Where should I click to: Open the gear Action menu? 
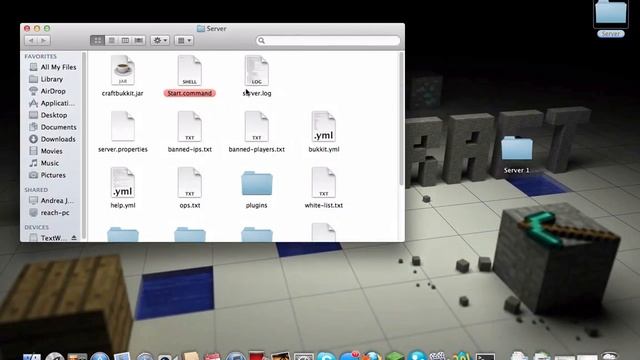[x=160, y=40]
